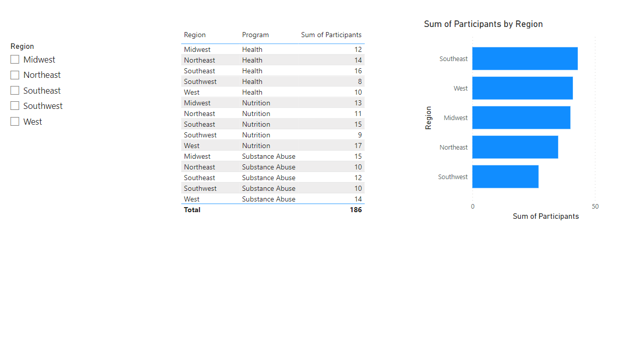Click the chart title Sum of Participants by Region

point(483,24)
